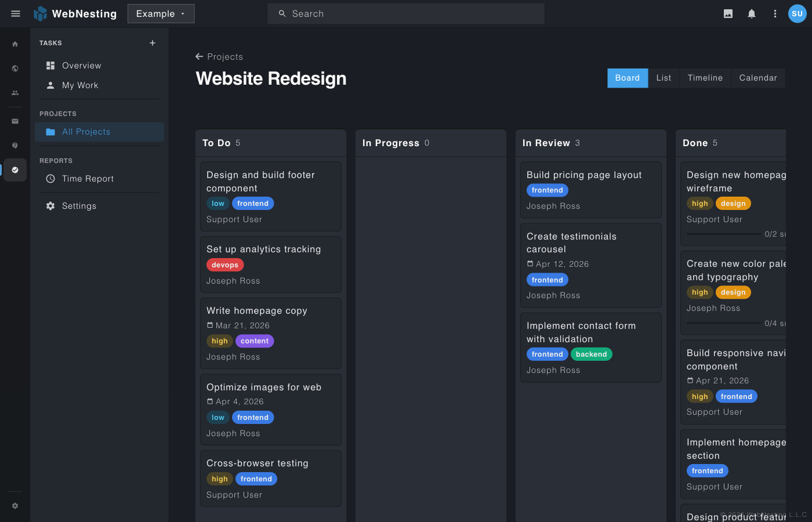The width and height of the screenshot is (812, 522).
Task: Open the Inbox envelope icon in the sidebar
Action: pyautogui.click(x=15, y=121)
